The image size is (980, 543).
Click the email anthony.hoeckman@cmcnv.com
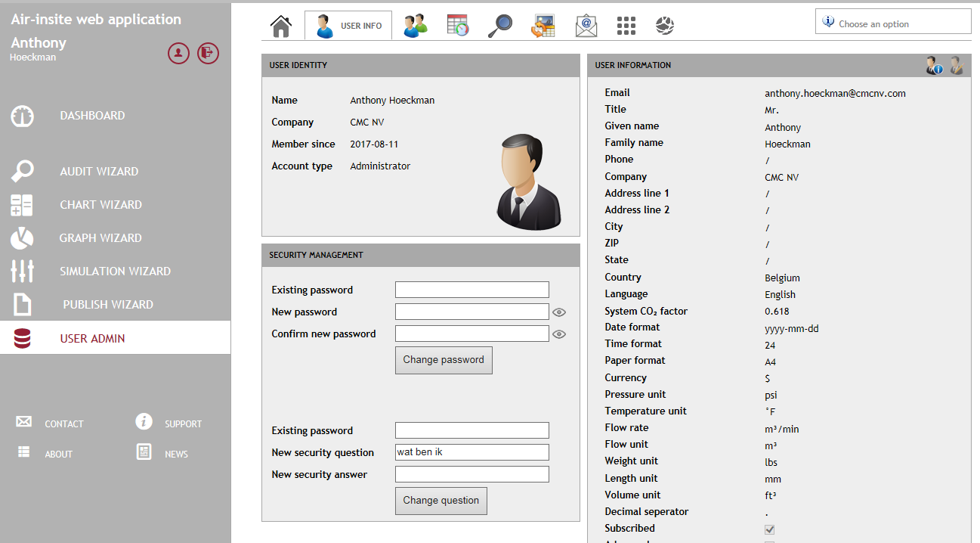pyautogui.click(x=835, y=94)
